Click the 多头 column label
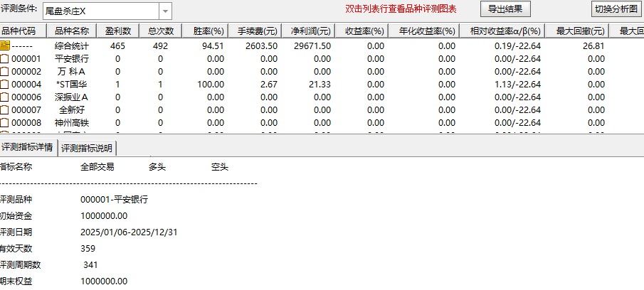 [157, 167]
